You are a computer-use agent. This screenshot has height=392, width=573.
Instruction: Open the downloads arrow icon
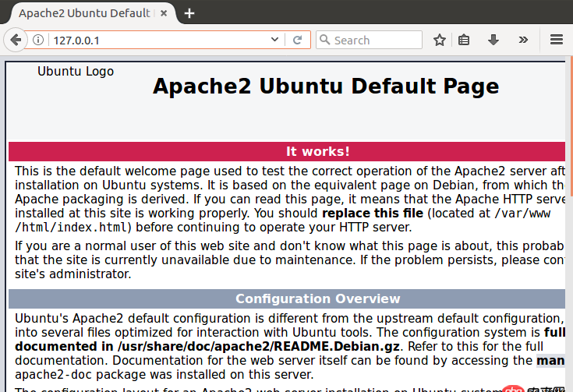[493, 40]
